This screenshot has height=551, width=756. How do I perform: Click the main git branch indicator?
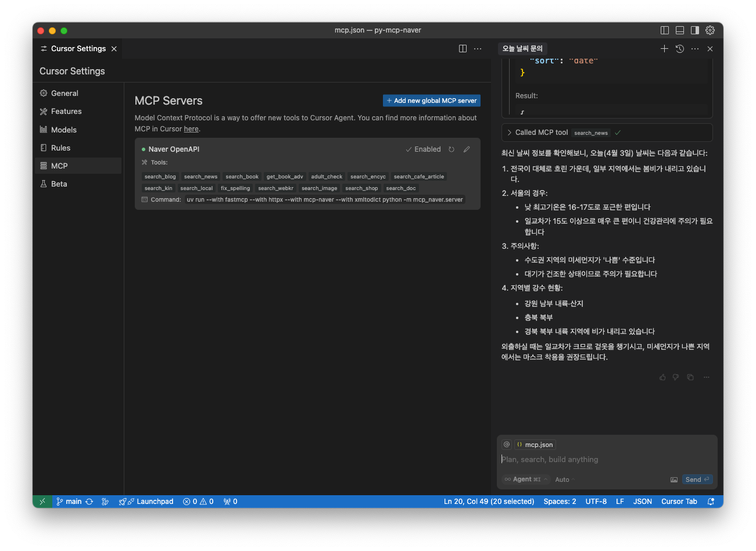[69, 502]
